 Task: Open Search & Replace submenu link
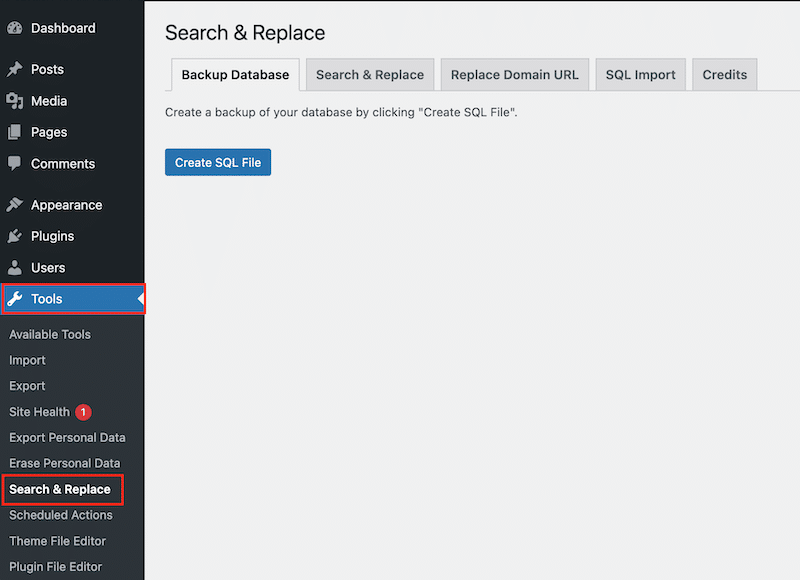(60, 489)
